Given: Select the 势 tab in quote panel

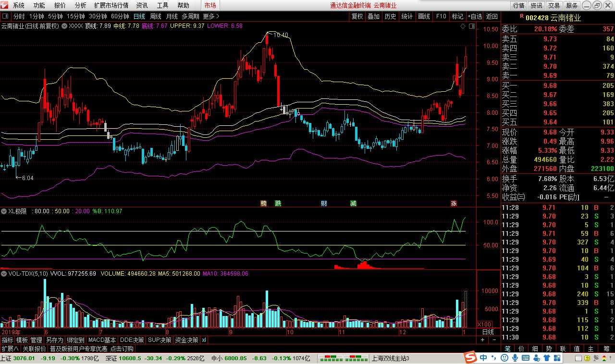Looking at the screenshot, I should (x=549, y=349).
